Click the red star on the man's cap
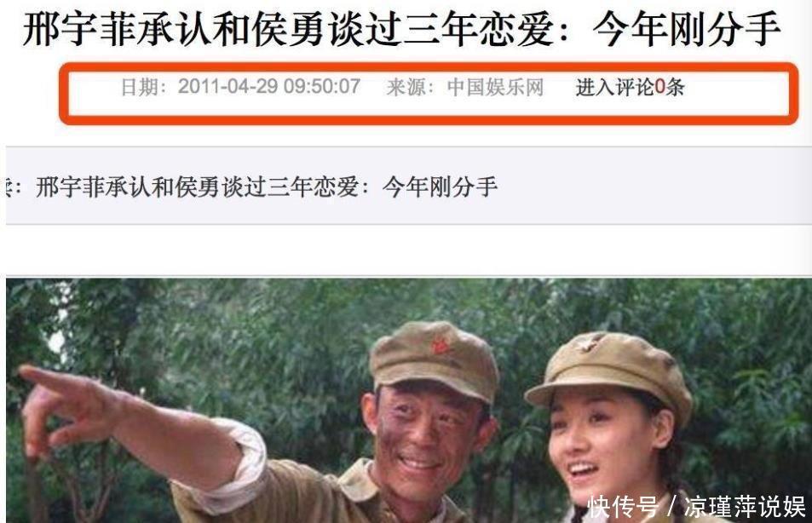 pyautogui.click(x=441, y=345)
